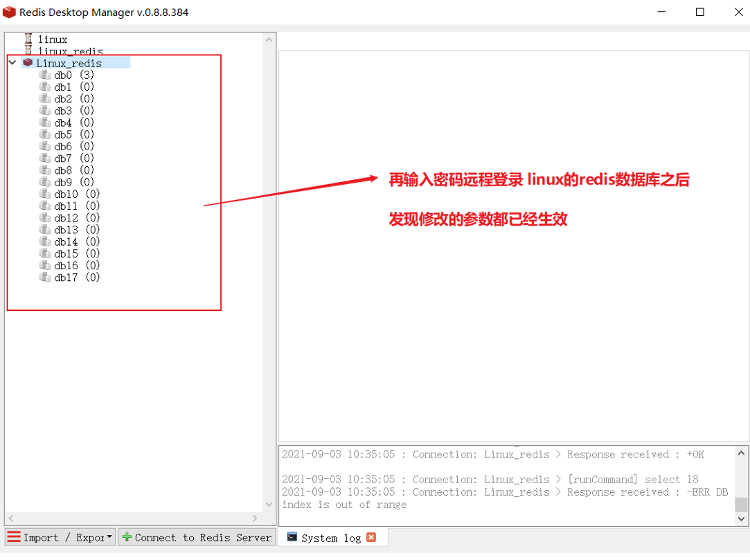Click the db7 database icon

pyautogui.click(x=45, y=159)
